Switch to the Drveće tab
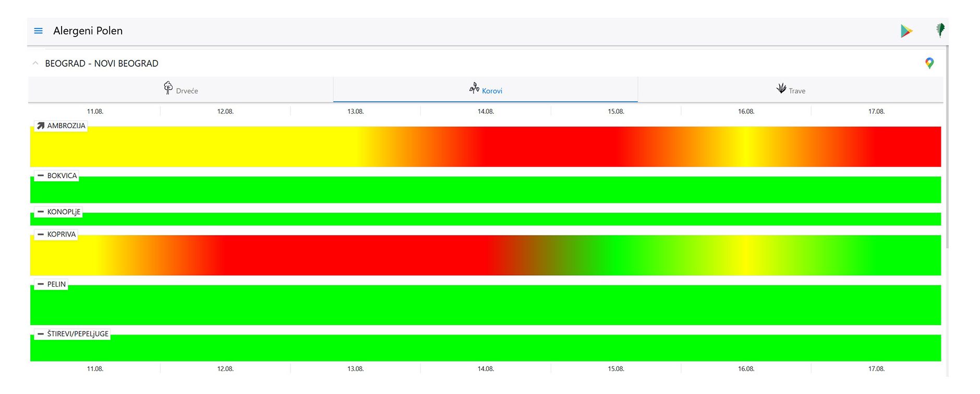Viewport: 980px width, 394px height. [x=187, y=91]
